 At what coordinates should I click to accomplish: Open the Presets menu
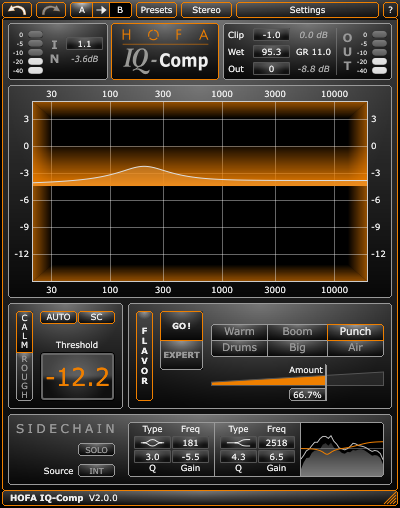click(x=156, y=10)
